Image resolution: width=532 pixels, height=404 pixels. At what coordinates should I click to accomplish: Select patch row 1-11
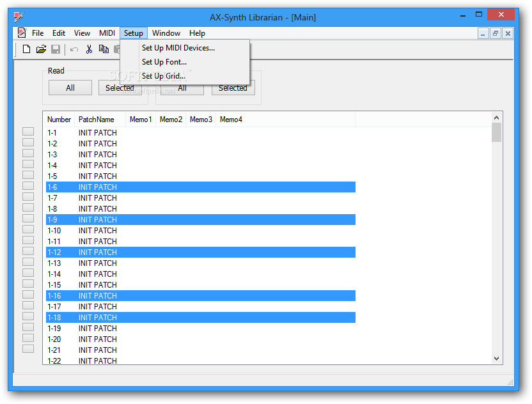[201, 241]
